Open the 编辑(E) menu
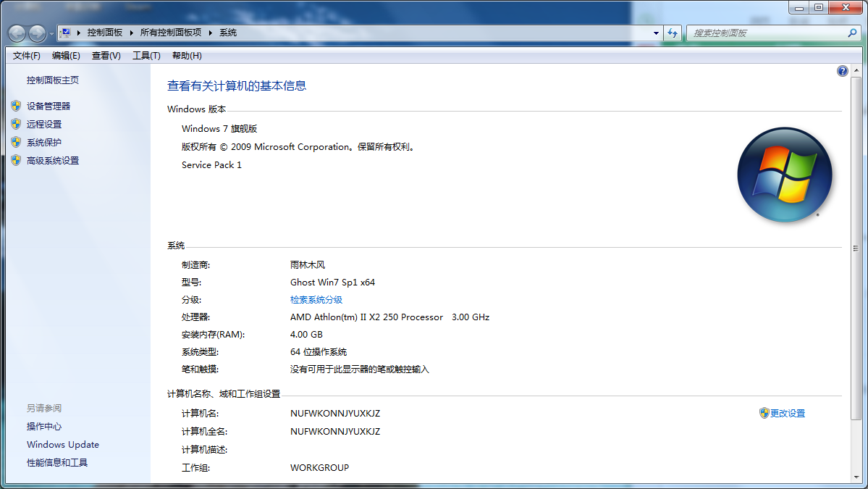Viewport: 868px width, 489px height. tap(66, 55)
